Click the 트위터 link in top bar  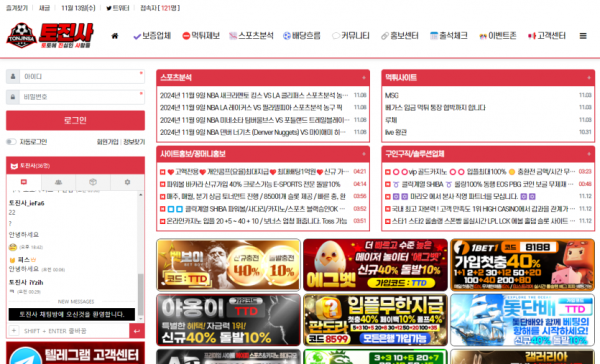[x=118, y=8]
